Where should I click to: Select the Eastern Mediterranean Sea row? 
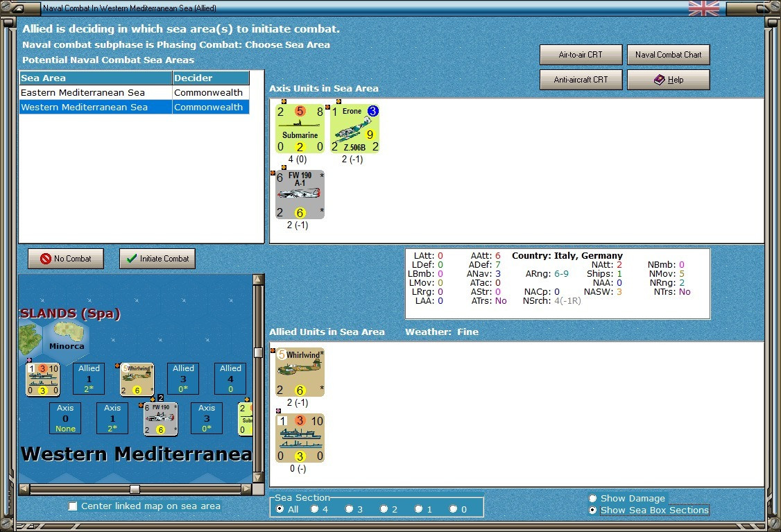coord(134,93)
